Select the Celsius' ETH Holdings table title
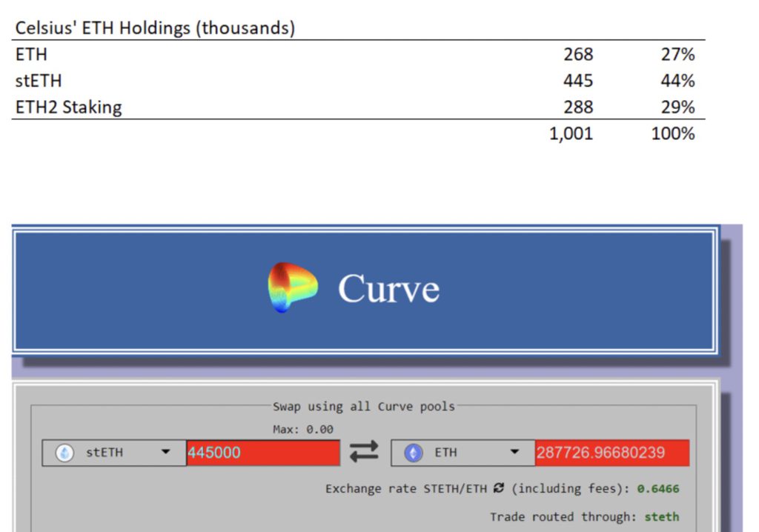The width and height of the screenshot is (759, 532). (x=155, y=29)
